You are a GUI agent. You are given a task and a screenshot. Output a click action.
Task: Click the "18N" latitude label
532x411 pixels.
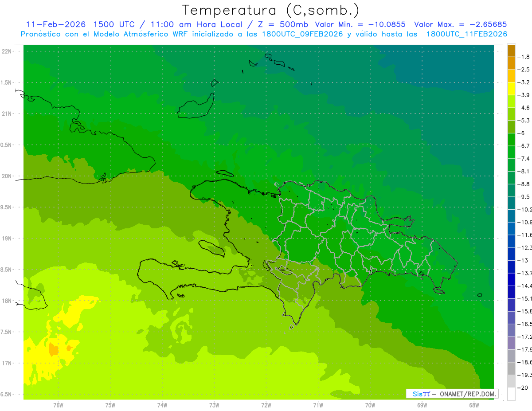[x=6, y=301]
